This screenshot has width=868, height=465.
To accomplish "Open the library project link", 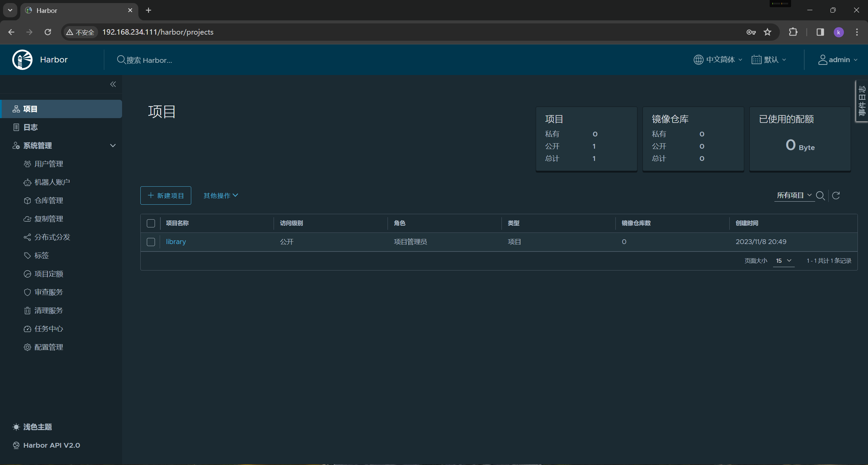I will coord(176,242).
